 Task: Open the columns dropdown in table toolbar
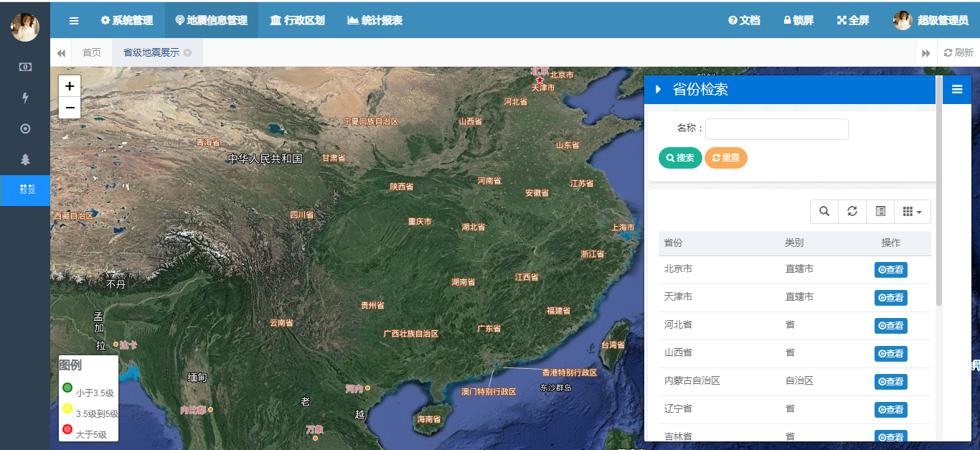[913, 212]
